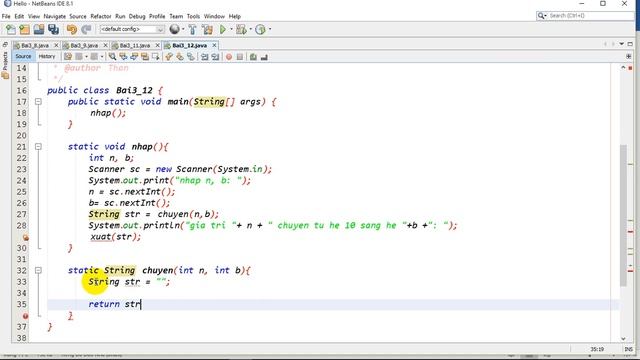Screen dimensions: 640x360
Task: Collapse the main method fold at line 17
Action: [x=38, y=101]
